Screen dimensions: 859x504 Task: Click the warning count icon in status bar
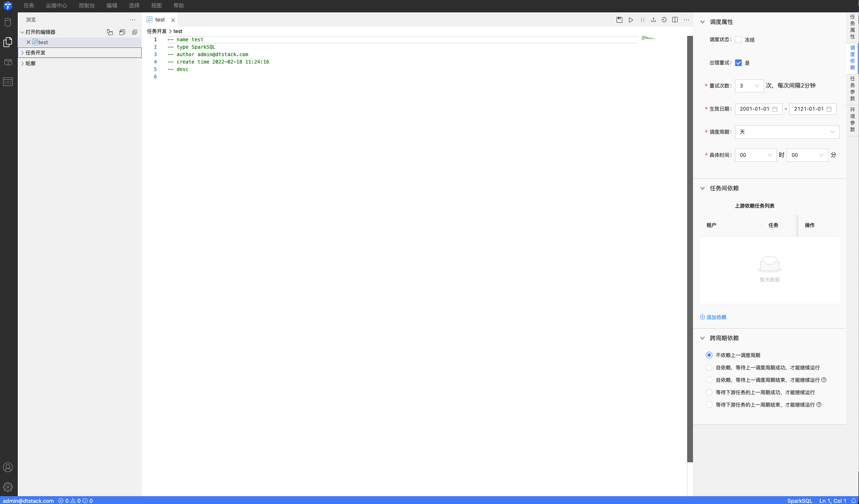(73, 501)
